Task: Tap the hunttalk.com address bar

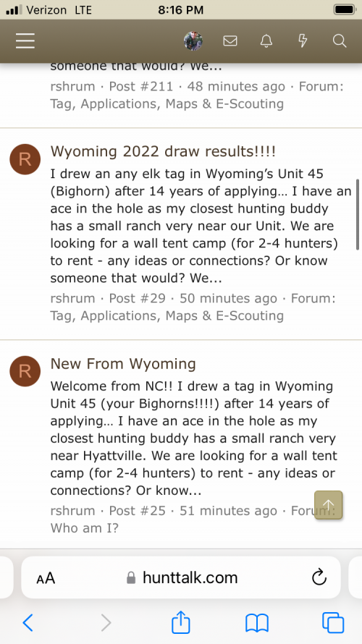Action: pyautogui.click(x=181, y=577)
